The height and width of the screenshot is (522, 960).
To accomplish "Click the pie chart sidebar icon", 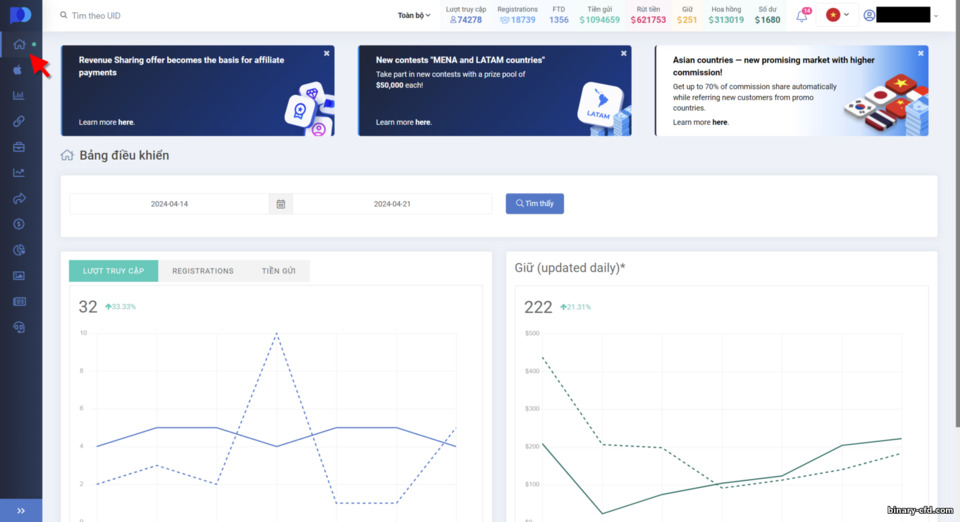I will click(x=19, y=250).
